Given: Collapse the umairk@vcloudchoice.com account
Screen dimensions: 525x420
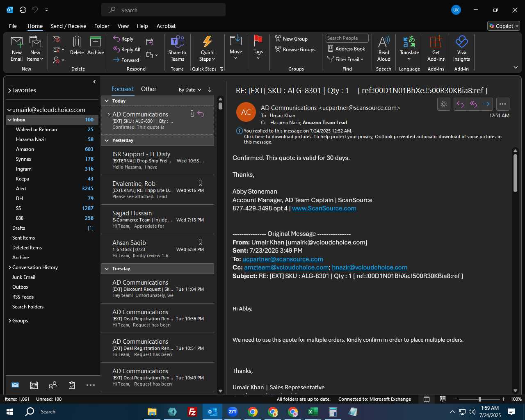Looking at the screenshot, I should click(x=9, y=110).
